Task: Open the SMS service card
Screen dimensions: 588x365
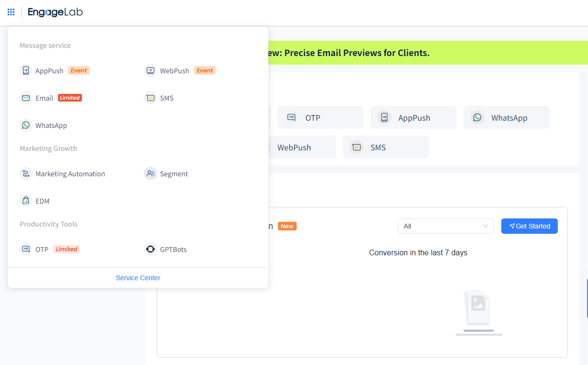Action: (386, 147)
